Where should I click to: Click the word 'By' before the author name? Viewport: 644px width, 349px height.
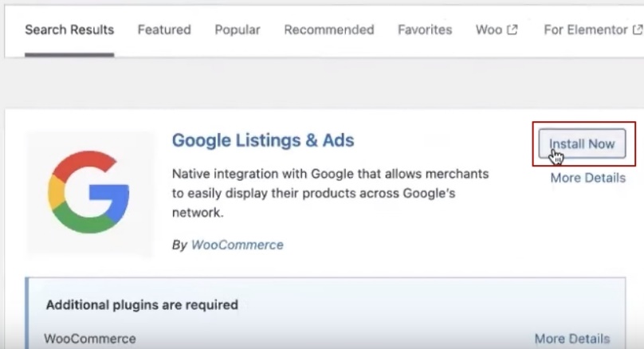(179, 245)
